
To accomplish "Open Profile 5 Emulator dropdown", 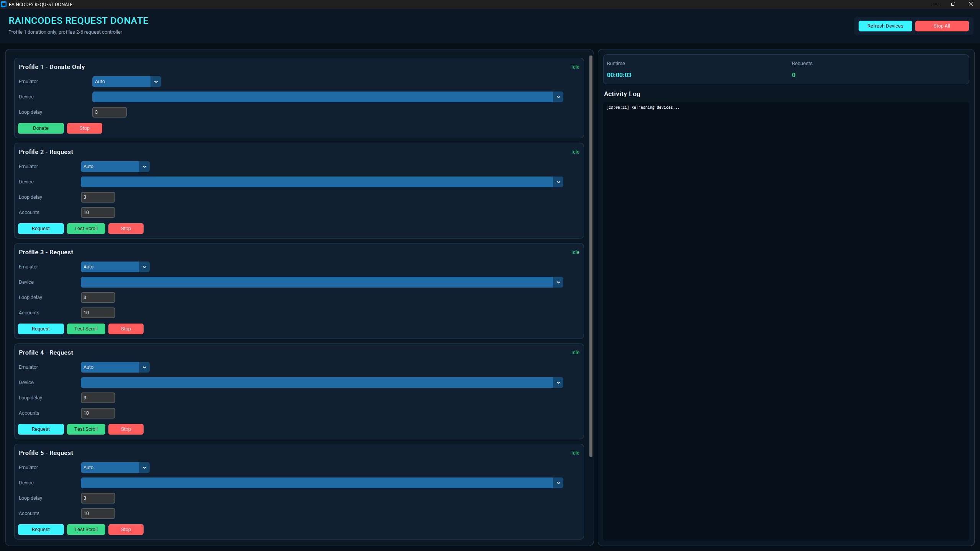I will 115,468.
